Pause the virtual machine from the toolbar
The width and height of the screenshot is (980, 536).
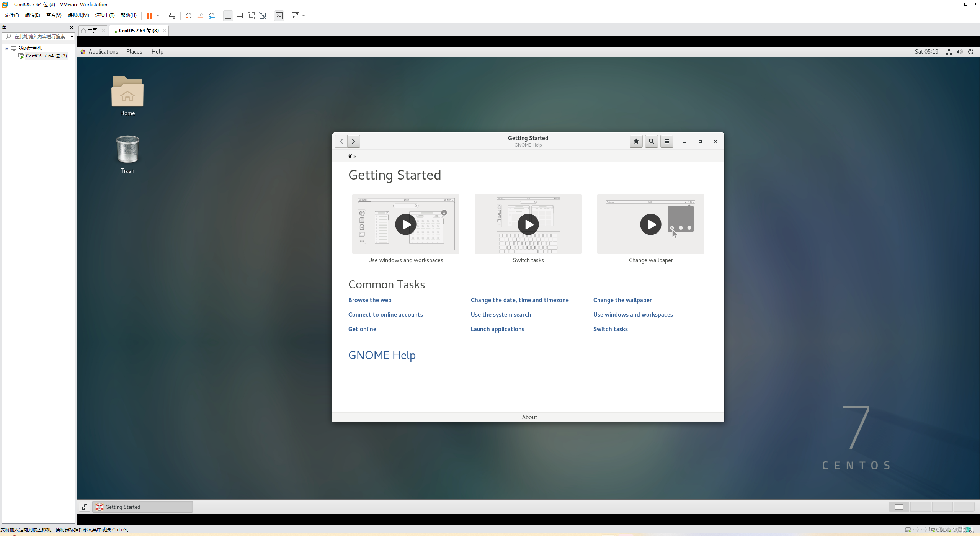point(149,16)
